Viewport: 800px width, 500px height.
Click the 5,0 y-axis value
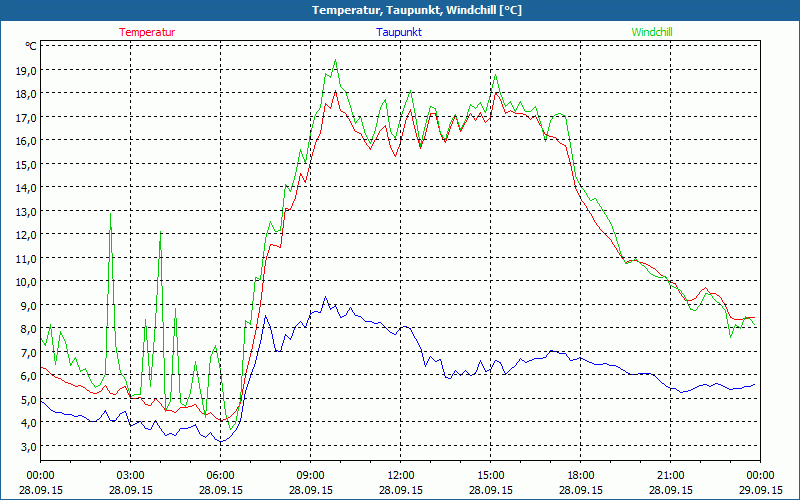coord(29,399)
